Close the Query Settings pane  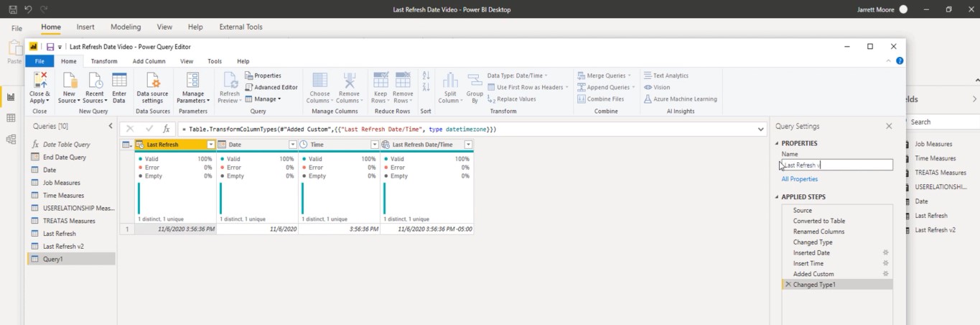tap(889, 126)
